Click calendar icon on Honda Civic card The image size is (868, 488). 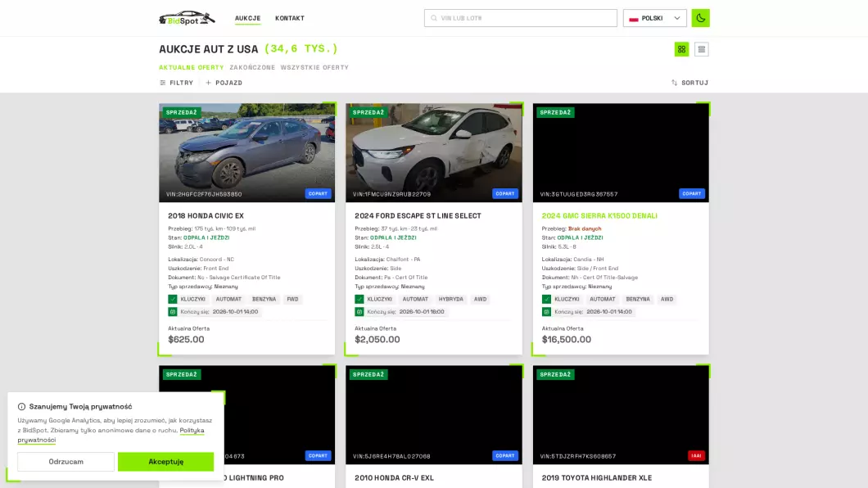[173, 312]
